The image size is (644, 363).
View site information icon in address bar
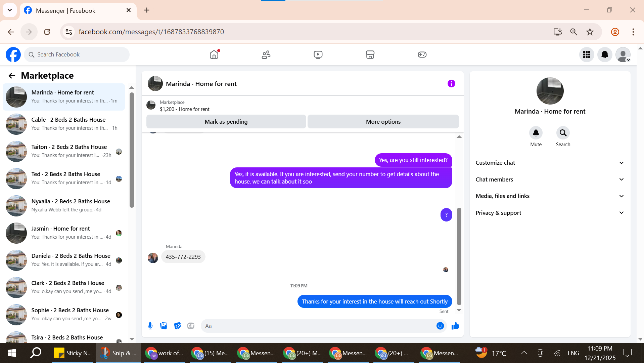[69, 32]
